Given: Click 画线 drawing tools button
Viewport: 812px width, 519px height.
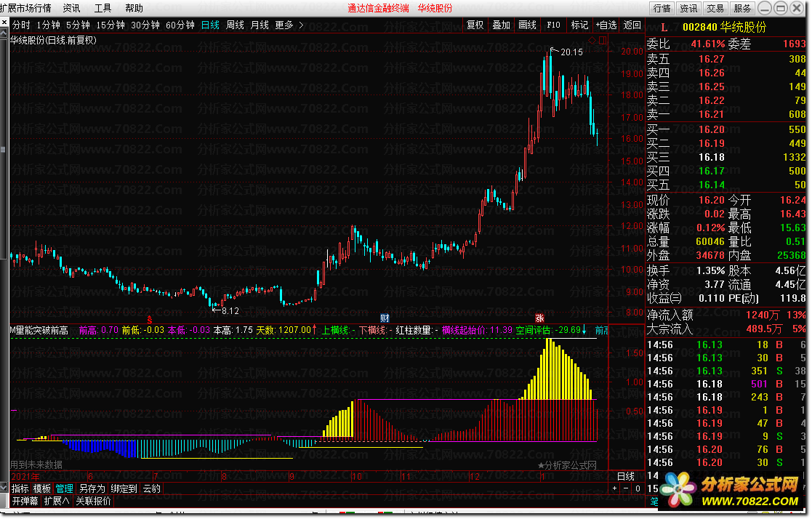Looking at the screenshot, I should tap(527, 25).
